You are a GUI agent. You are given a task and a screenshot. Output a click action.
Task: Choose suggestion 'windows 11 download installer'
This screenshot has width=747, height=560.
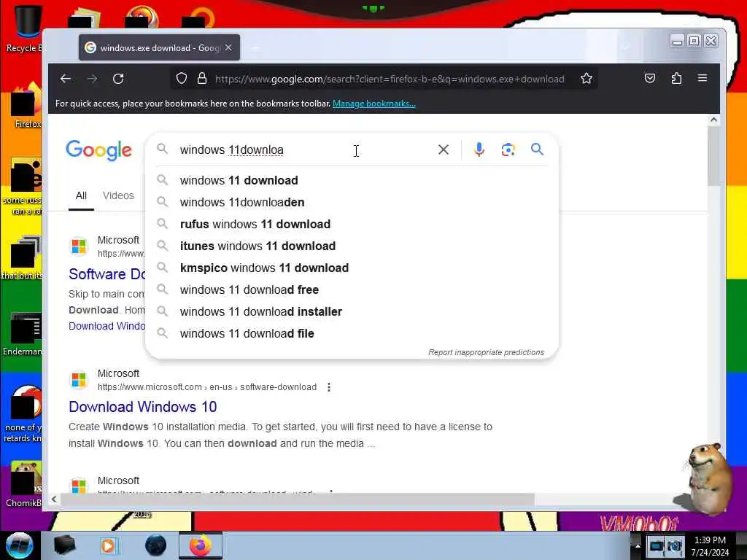point(352,312)
